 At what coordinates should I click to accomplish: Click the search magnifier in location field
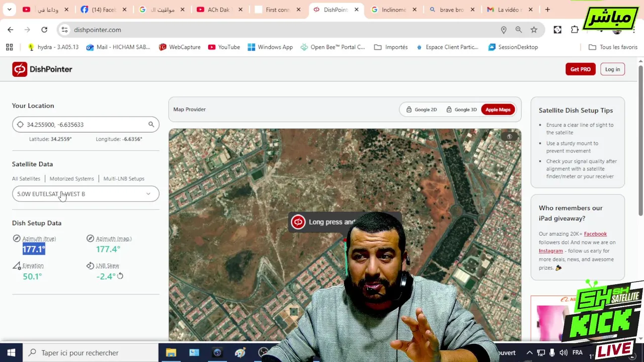pos(151,125)
